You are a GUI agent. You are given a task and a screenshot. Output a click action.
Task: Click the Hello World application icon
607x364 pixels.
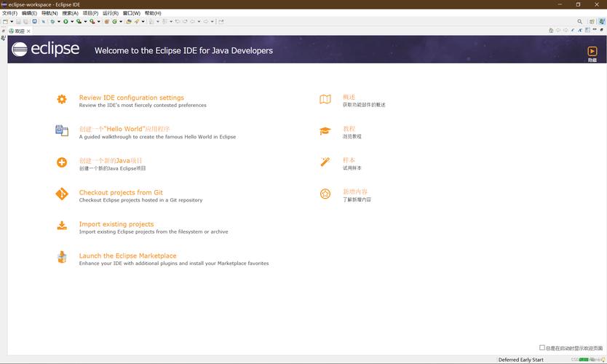[x=62, y=130]
